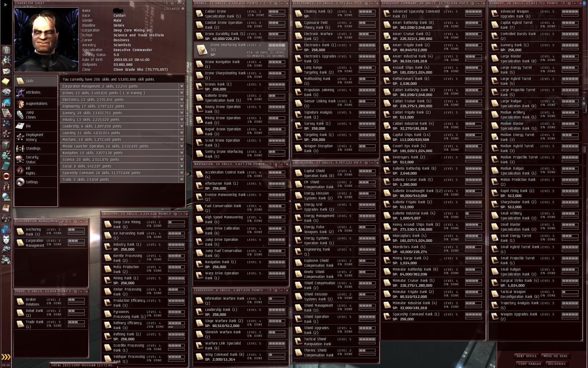Expand the Spaceship Command group chevron
Viewport: 588px width, 368px height.
coord(182,173)
